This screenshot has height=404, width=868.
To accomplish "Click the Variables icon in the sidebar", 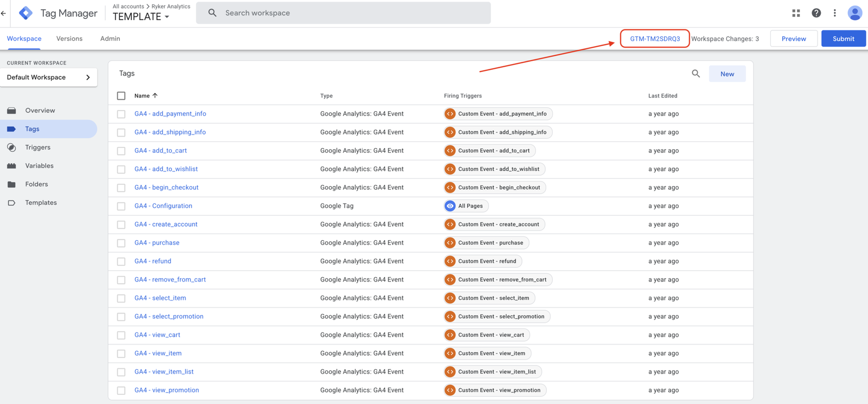I will click(11, 166).
